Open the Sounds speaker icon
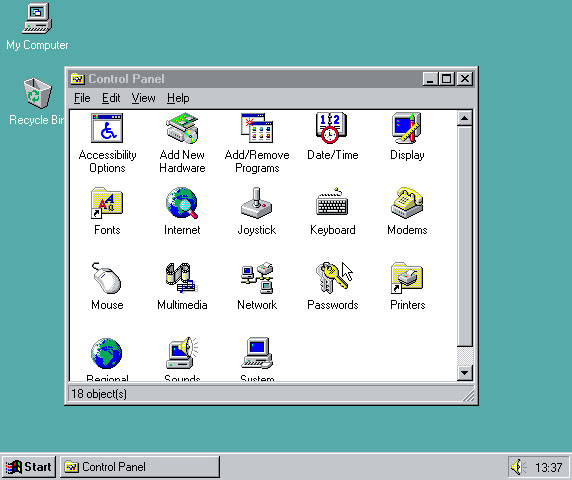572x480 pixels. click(182, 353)
